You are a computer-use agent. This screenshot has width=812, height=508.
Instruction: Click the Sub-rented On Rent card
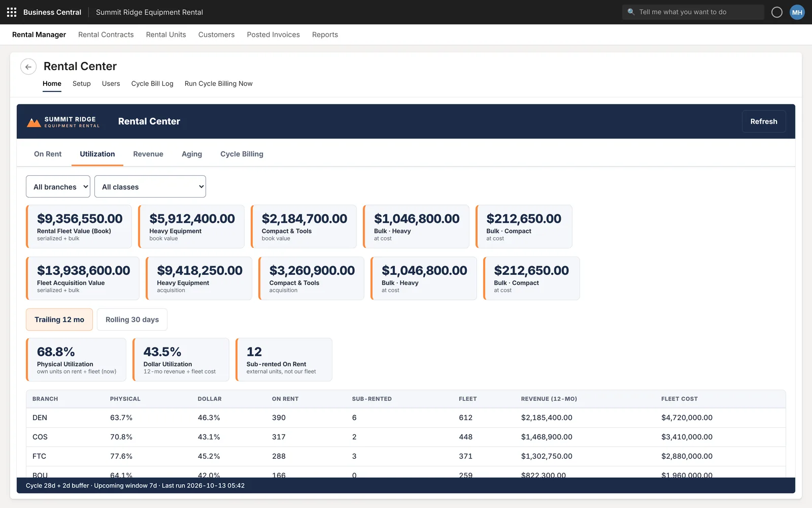point(284,360)
